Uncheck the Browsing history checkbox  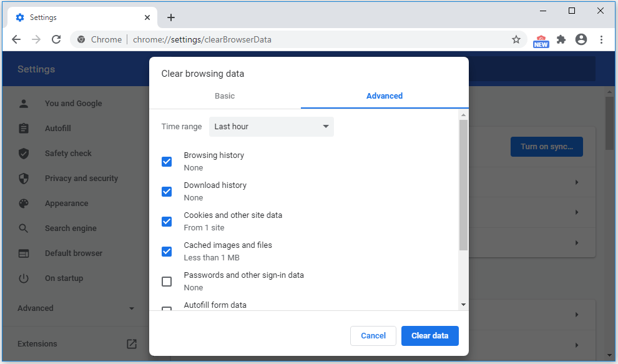click(x=167, y=162)
